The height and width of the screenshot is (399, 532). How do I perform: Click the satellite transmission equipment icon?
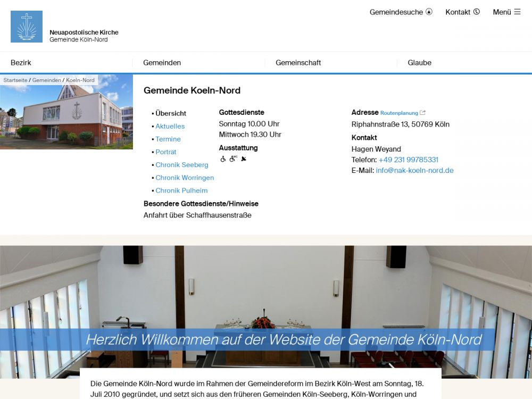click(244, 159)
